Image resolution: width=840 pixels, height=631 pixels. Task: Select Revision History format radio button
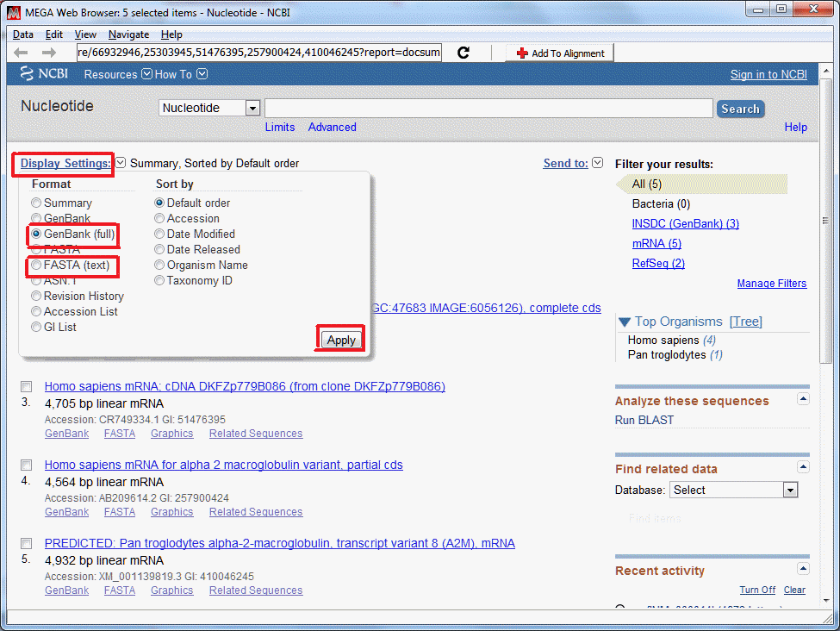36,296
